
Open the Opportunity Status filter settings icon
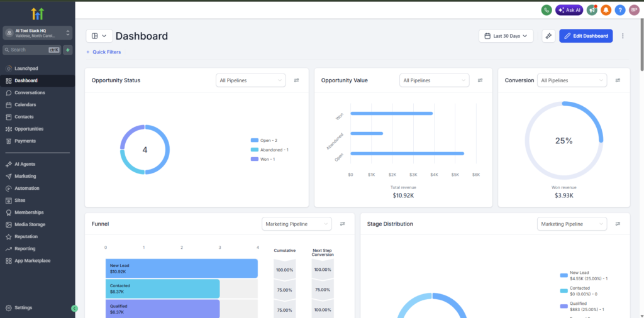tap(297, 80)
